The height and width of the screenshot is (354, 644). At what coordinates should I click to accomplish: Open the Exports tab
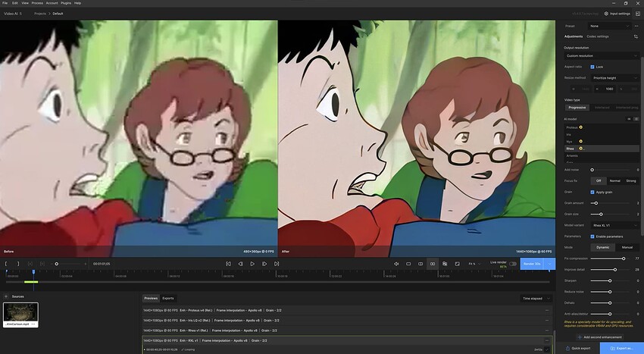[168, 299]
